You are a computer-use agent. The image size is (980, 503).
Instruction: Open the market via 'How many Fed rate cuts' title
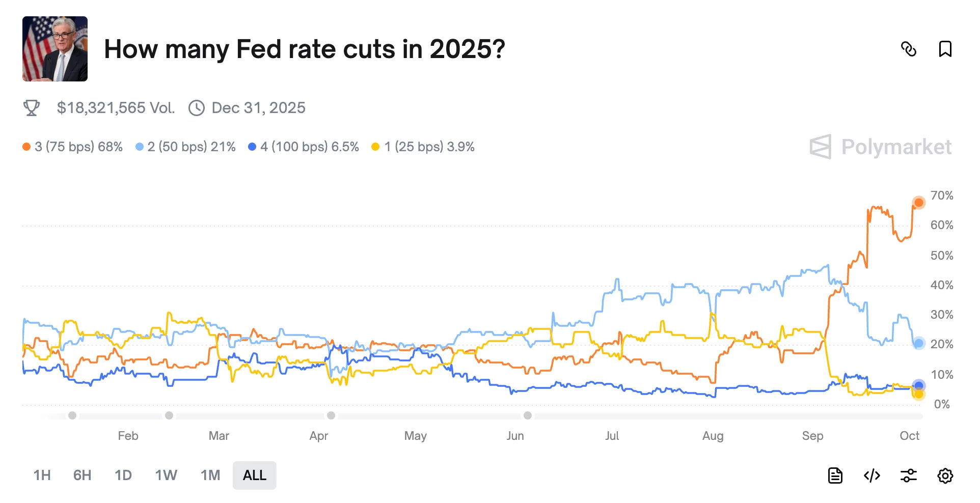pyautogui.click(x=304, y=49)
